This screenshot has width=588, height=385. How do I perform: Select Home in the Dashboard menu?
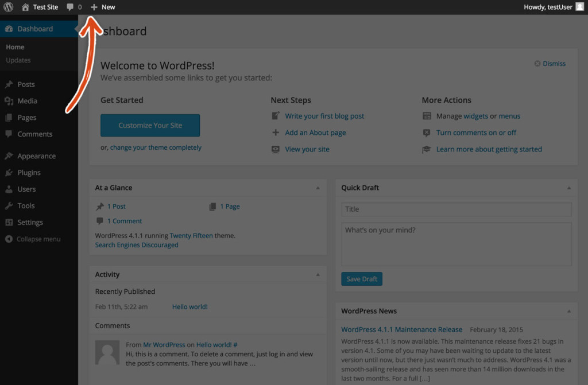pyautogui.click(x=15, y=46)
